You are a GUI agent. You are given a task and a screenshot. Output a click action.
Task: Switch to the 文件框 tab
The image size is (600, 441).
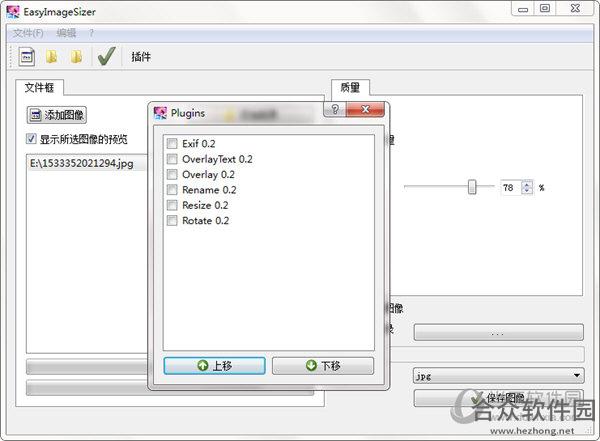click(39, 88)
